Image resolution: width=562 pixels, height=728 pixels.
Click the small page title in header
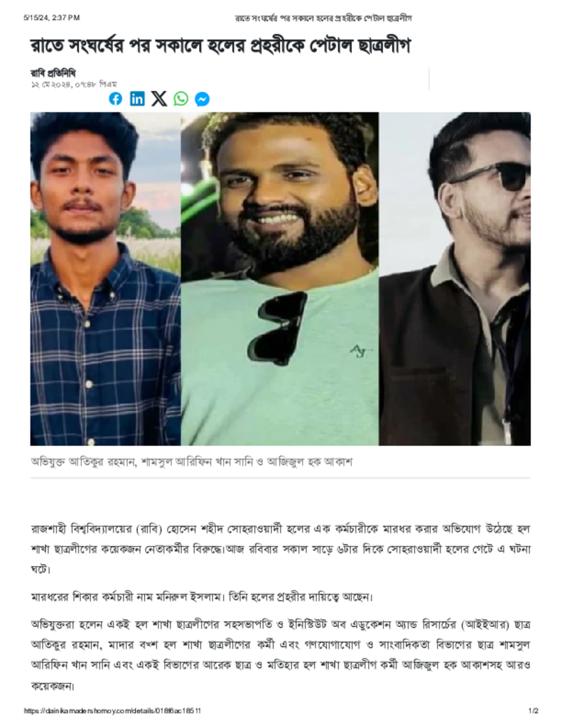[x=323, y=18]
